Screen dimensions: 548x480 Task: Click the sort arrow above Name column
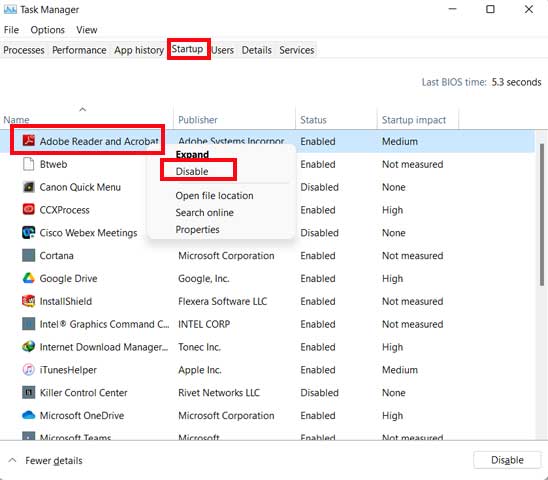click(x=82, y=109)
